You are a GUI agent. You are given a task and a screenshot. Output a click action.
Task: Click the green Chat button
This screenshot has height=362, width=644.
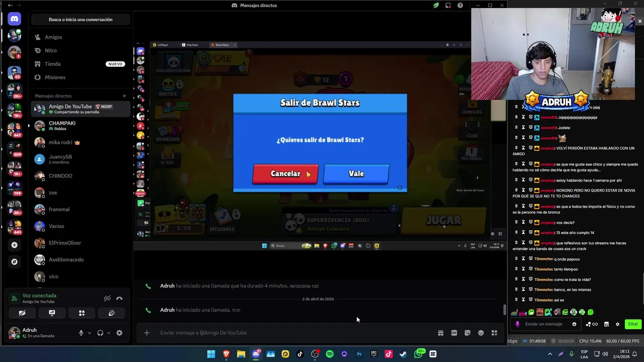pyautogui.click(x=633, y=324)
